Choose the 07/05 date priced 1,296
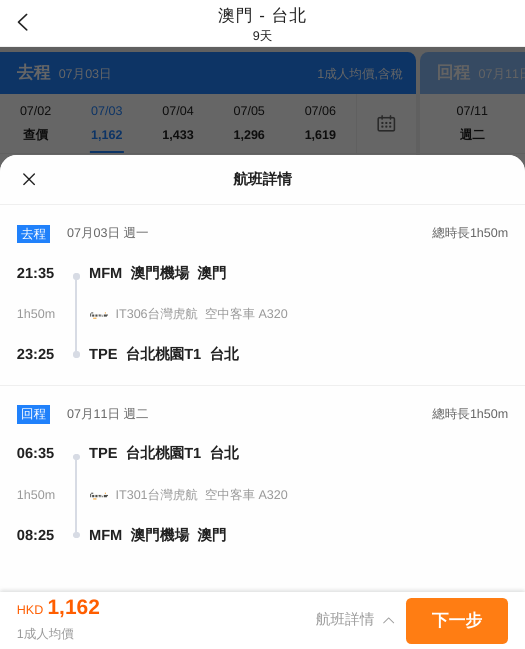The image size is (525, 649). point(249,123)
